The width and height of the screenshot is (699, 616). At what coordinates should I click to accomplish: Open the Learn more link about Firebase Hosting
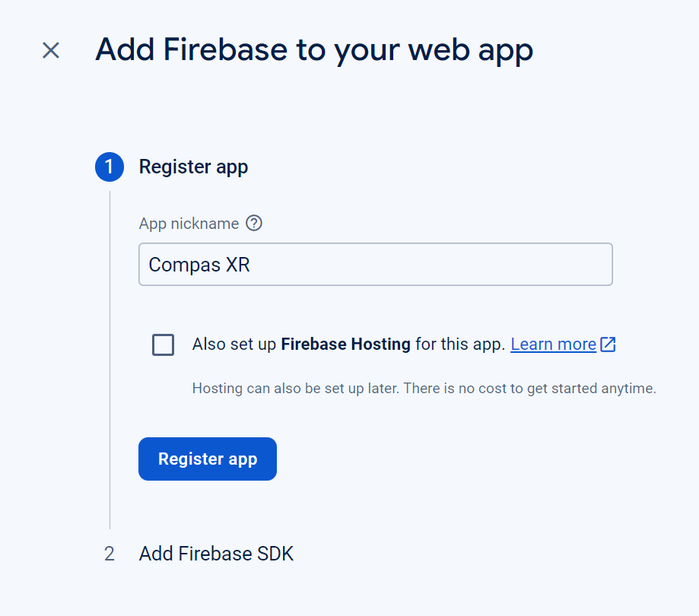553,344
